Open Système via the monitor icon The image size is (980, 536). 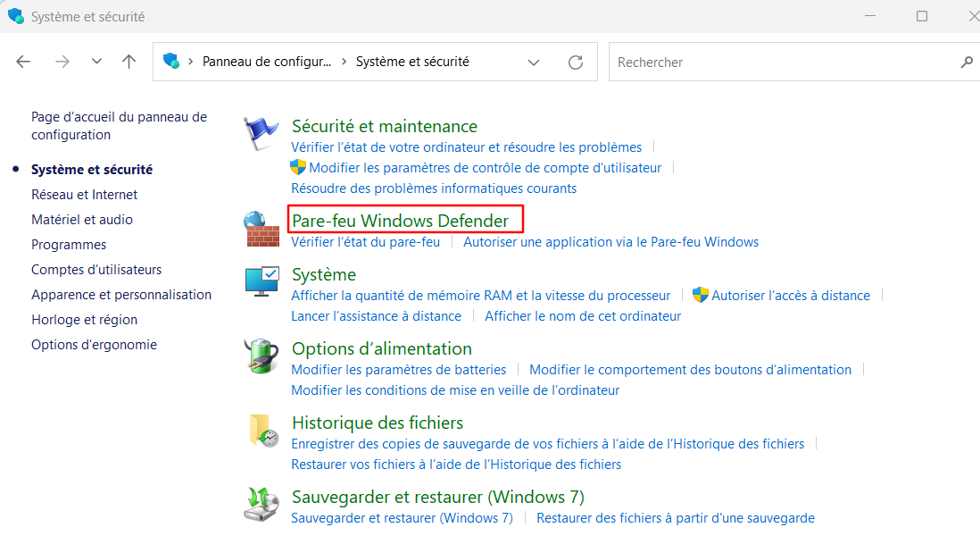point(261,281)
